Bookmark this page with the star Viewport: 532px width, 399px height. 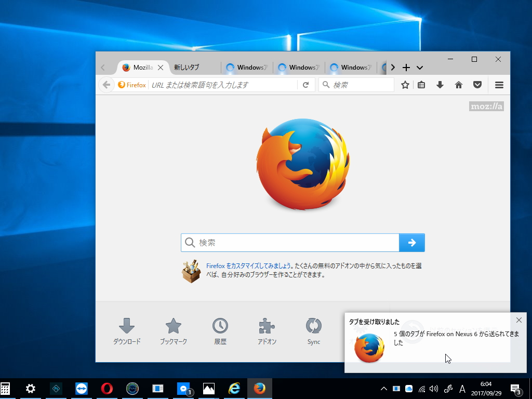click(405, 85)
